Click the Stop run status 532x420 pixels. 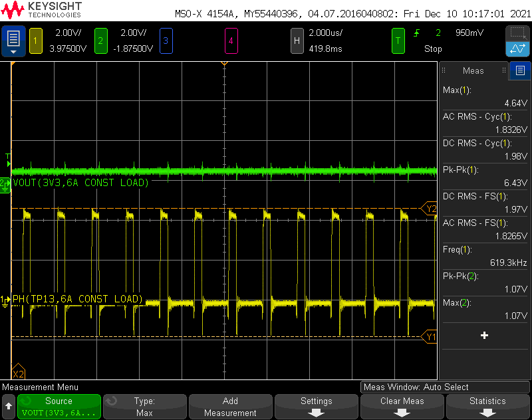433,49
